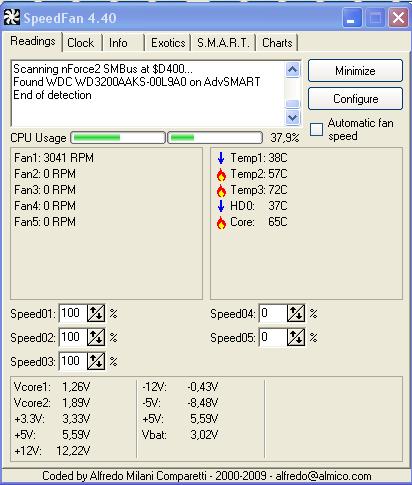
Task: Click the flame icon beside Core
Action: point(221,222)
